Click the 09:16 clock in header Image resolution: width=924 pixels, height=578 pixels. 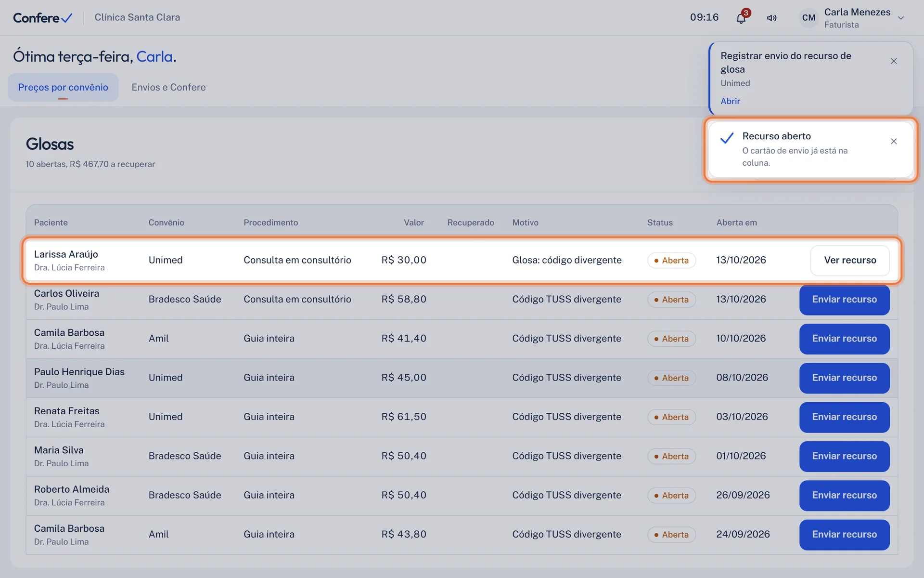[x=704, y=17]
